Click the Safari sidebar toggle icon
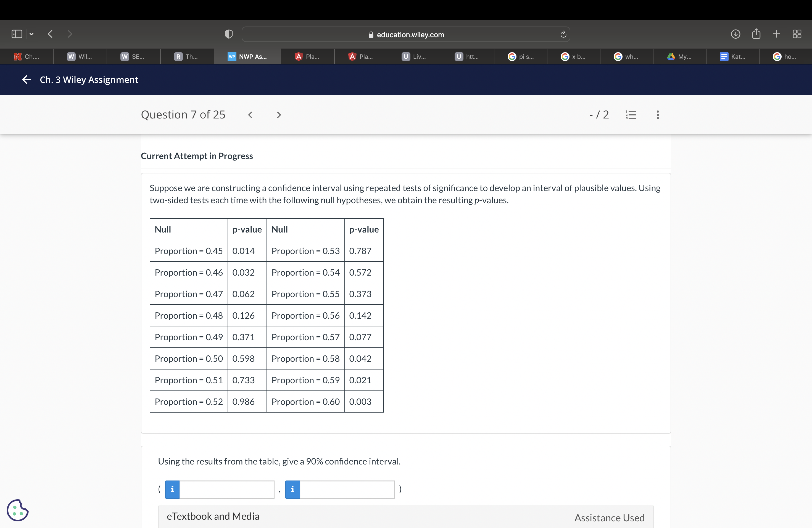The width and height of the screenshot is (812, 528). click(x=17, y=34)
